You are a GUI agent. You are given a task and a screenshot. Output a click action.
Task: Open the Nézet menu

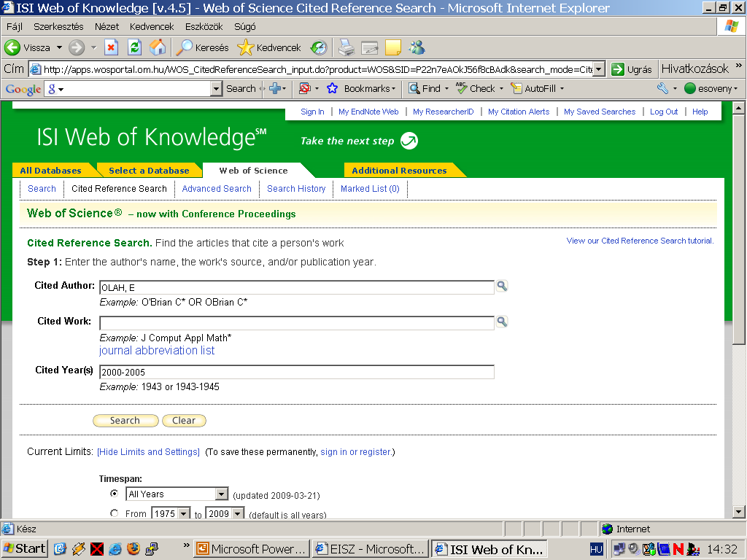107,27
